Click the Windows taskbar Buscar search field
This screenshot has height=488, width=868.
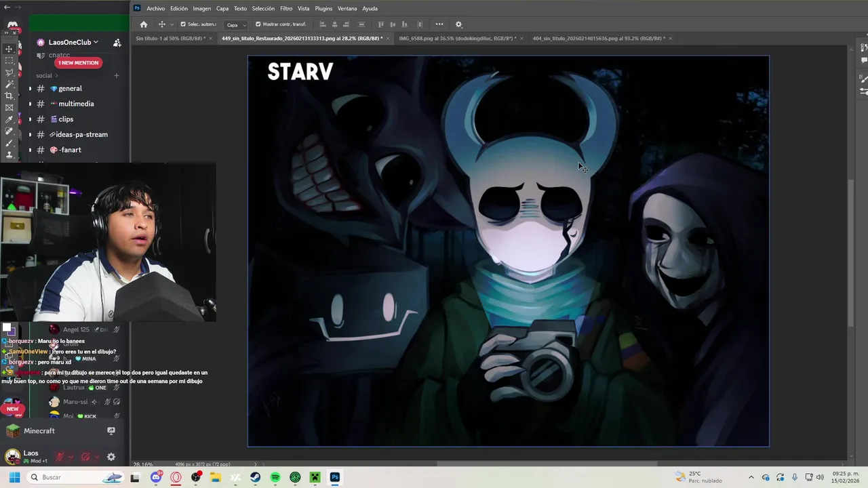[x=76, y=477]
